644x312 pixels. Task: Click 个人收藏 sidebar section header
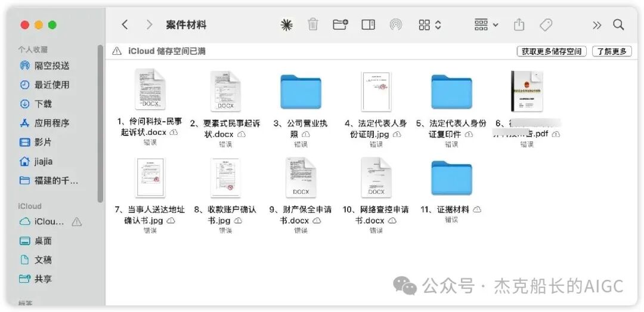coord(33,50)
